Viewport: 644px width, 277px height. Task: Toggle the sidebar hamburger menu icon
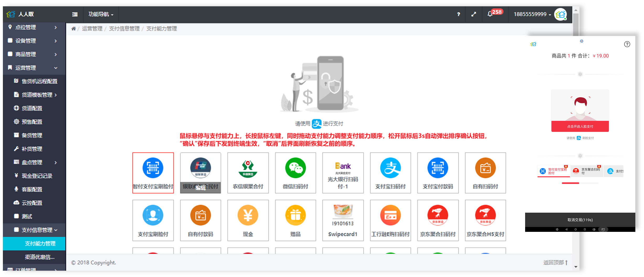click(75, 14)
